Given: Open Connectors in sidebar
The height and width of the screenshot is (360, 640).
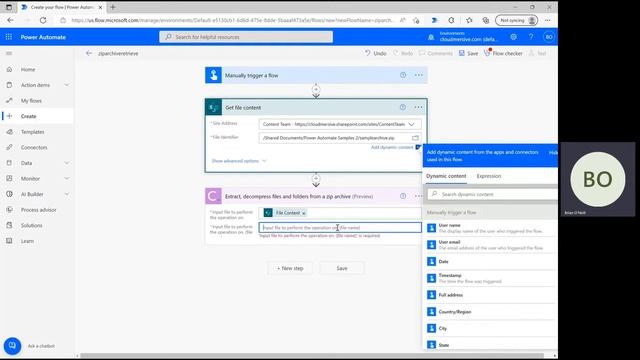Looking at the screenshot, I should click(x=34, y=147).
